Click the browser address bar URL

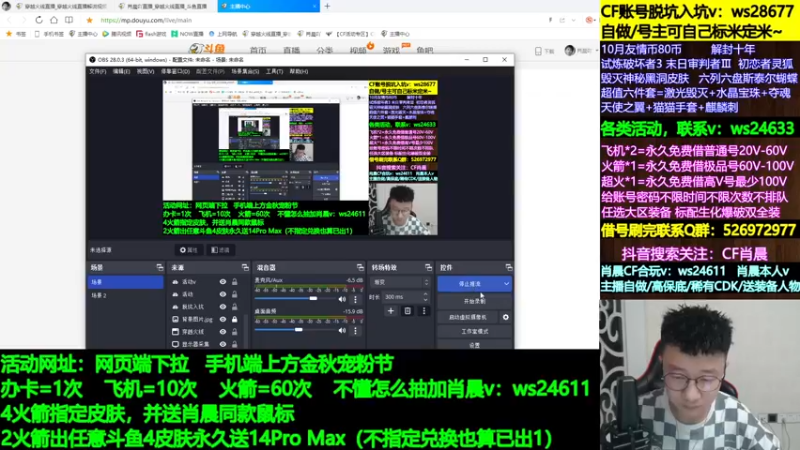(146, 20)
